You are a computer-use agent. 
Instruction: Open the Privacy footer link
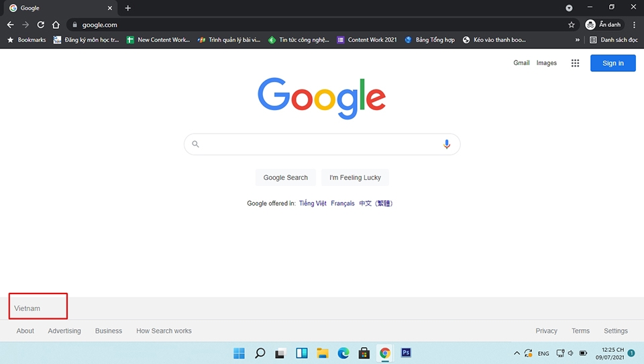tap(546, 330)
